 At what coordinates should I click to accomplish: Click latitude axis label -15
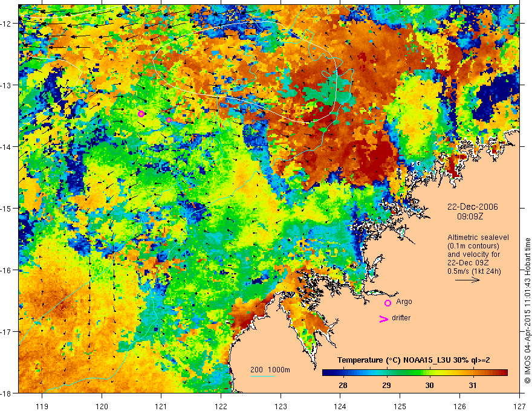pos(7,208)
